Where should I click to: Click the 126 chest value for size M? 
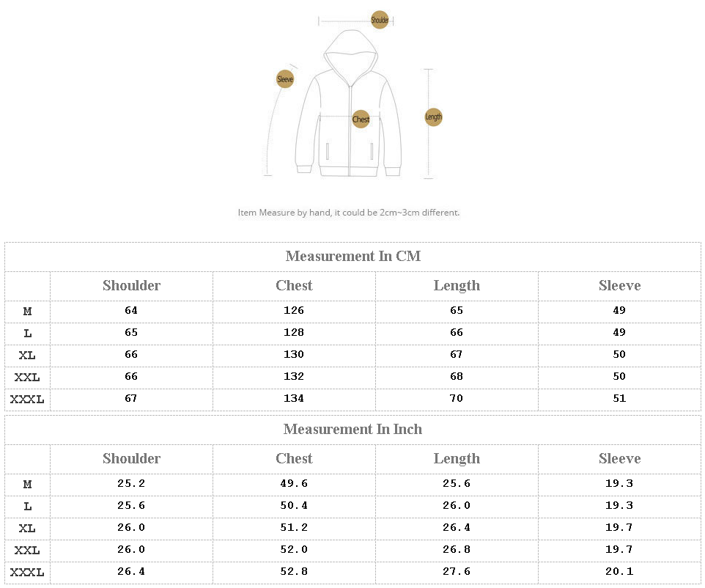pos(294,310)
